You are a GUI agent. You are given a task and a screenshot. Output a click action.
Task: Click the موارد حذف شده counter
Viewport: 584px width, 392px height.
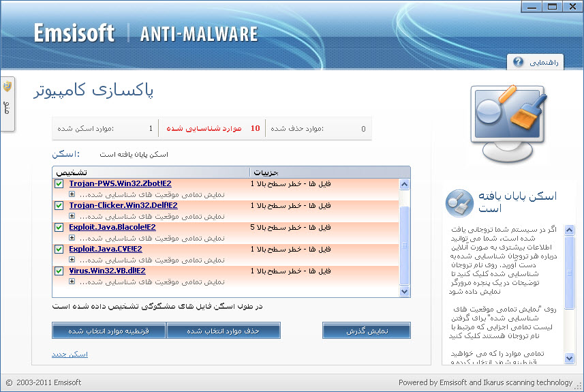(x=318, y=129)
